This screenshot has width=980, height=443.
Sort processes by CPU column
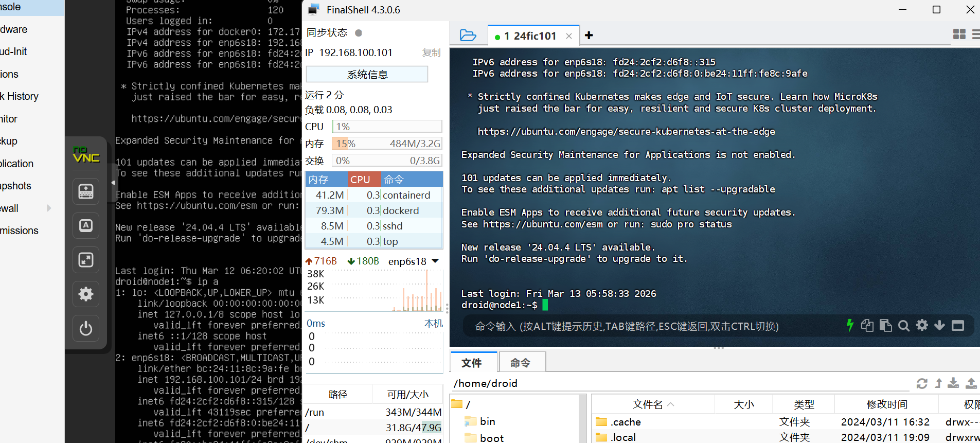pyautogui.click(x=364, y=179)
